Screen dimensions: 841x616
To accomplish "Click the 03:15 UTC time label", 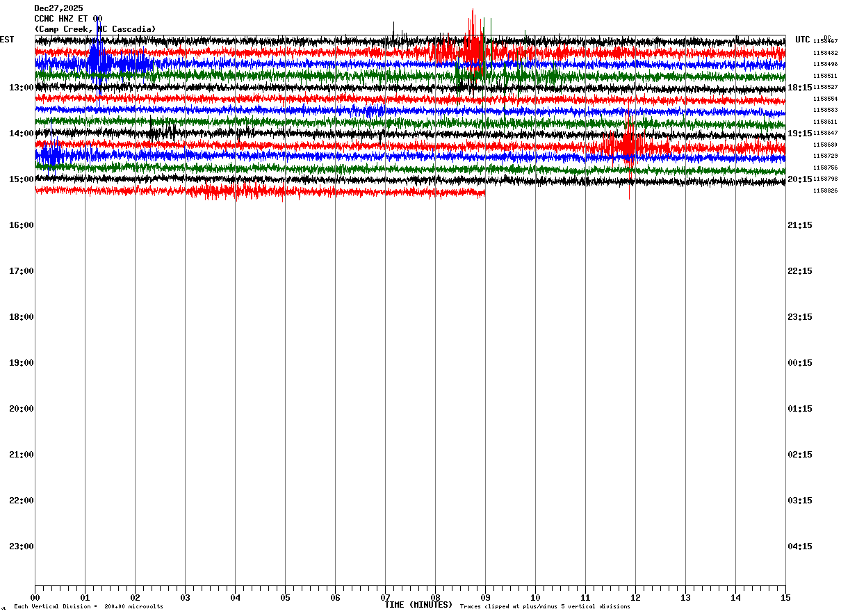I will coord(800,501).
